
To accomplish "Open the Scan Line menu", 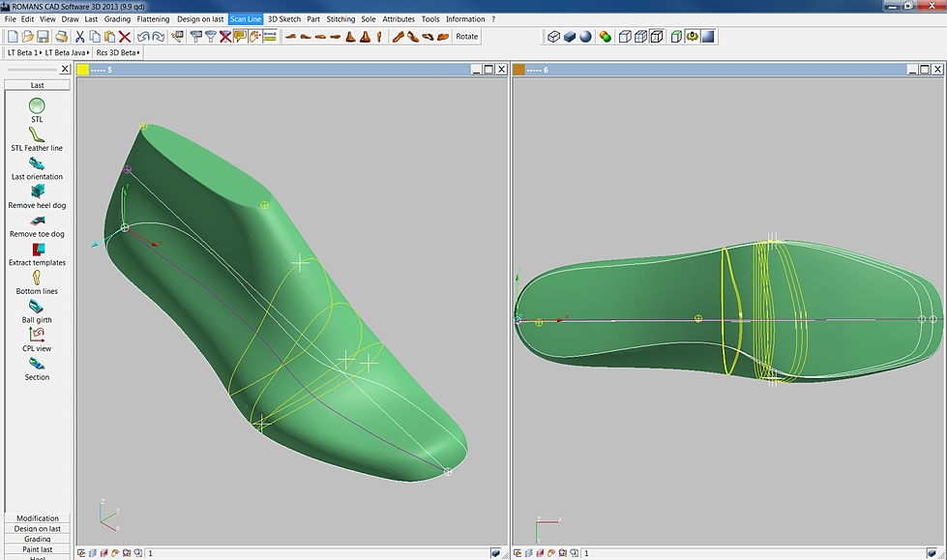I will (246, 19).
